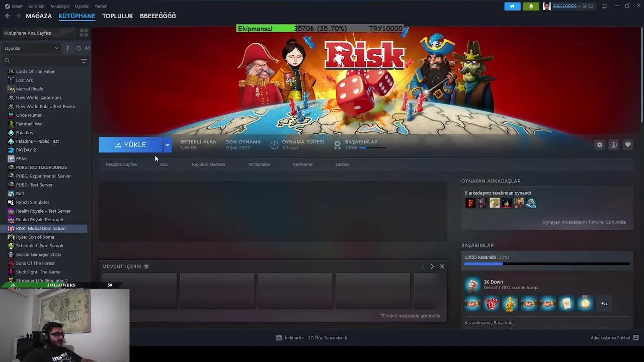Go to next DLC page arrow
Screen dimensions: 644x362
432,266
